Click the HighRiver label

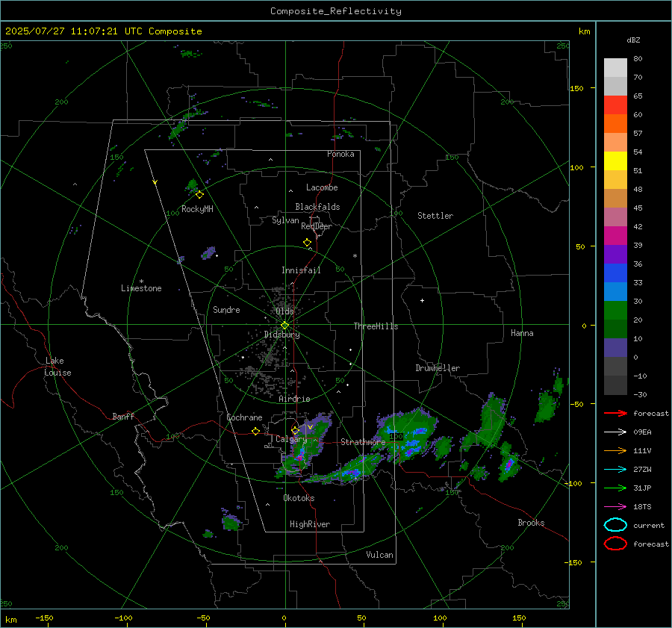coord(309,524)
